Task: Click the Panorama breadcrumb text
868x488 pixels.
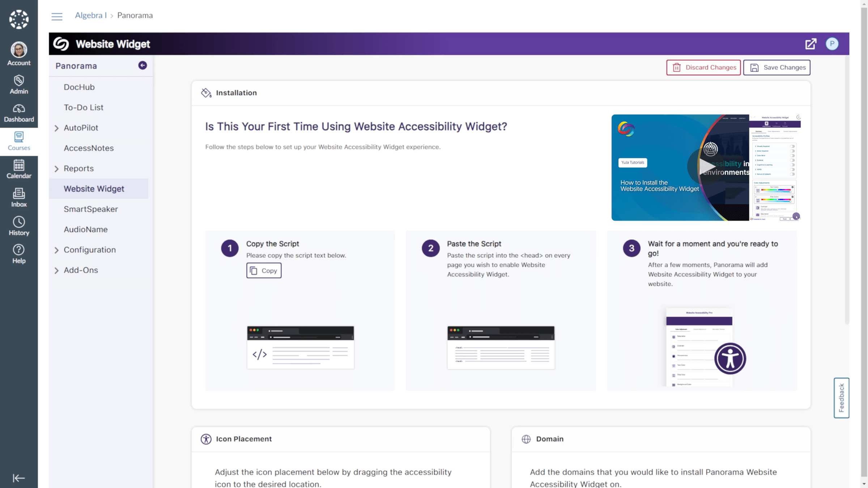Action: [135, 16]
